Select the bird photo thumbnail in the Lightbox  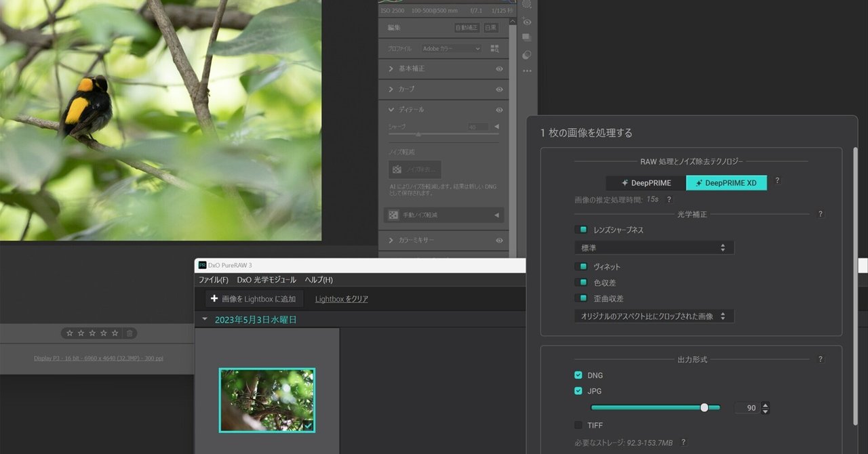click(266, 400)
